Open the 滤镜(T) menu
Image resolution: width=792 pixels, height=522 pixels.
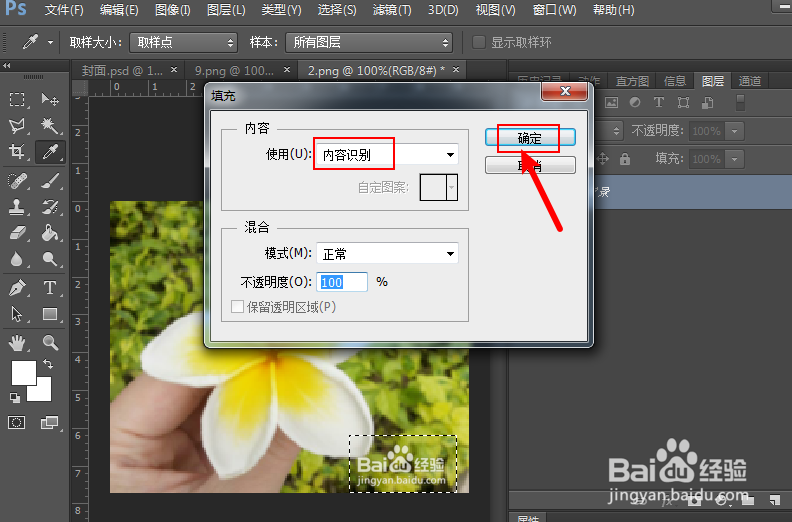(x=392, y=10)
